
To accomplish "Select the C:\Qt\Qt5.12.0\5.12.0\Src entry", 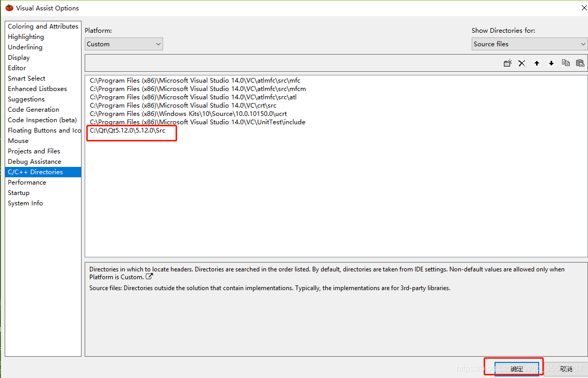I will tap(127, 131).
